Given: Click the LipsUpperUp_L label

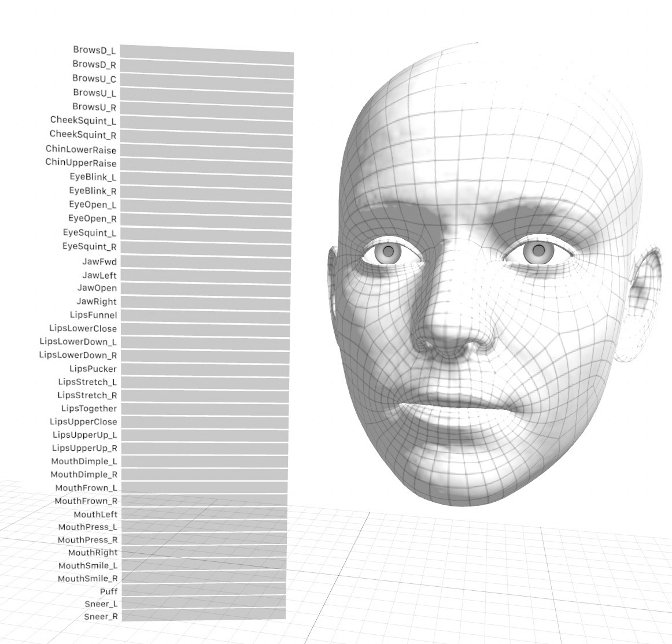Looking at the screenshot, I should (x=85, y=435).
